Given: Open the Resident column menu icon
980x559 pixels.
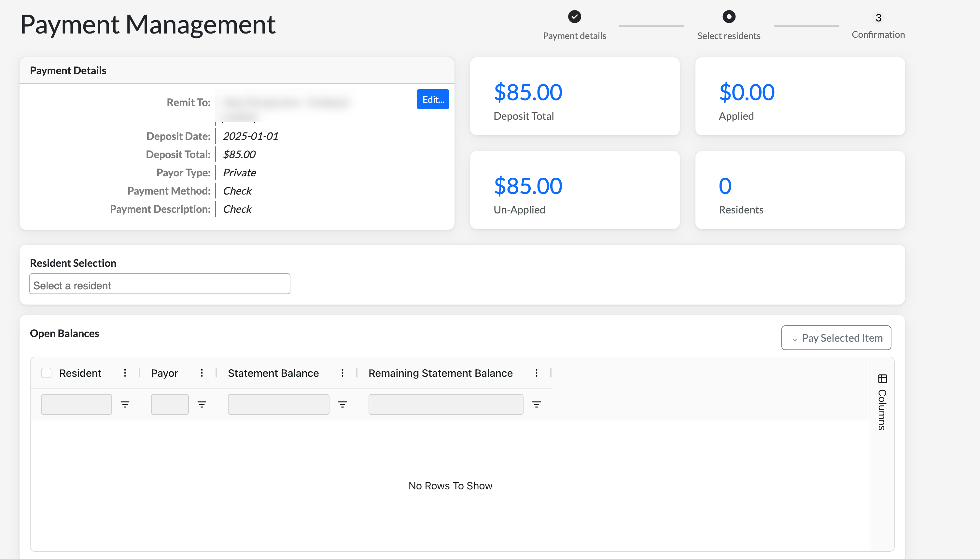Looking at the screenshot, I should click(125, 373).
